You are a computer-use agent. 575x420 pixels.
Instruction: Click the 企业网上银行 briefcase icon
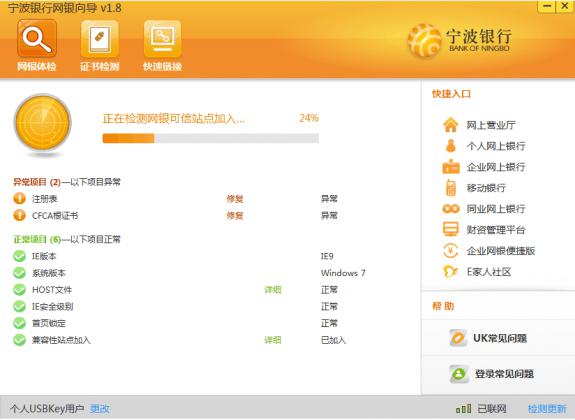(451, 167)
